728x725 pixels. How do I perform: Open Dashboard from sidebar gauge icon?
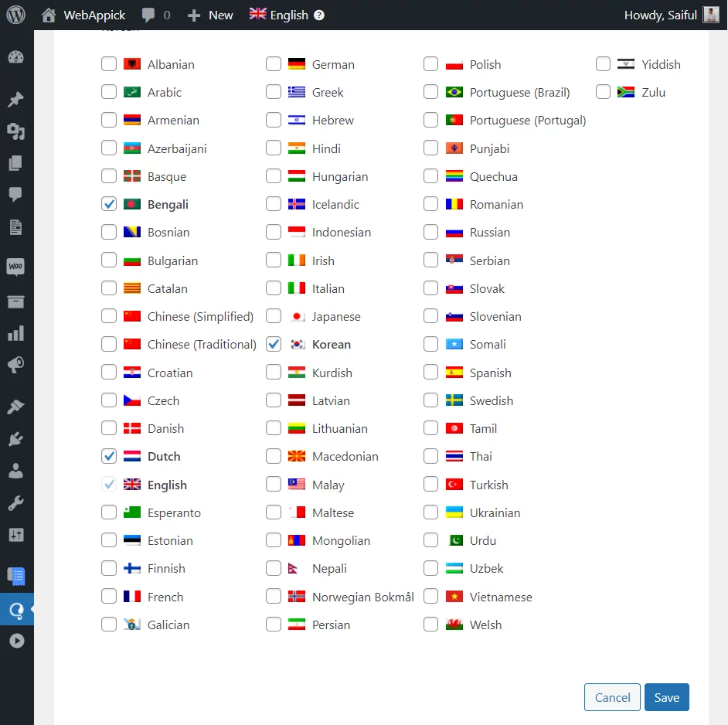[x=15, y=57]
